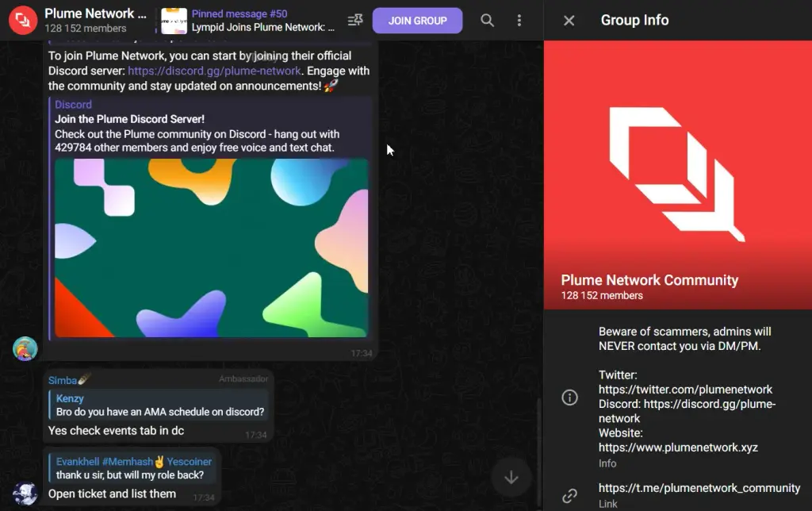Jump to Kenzy's quoted AMA message
Screen dimensions: 812x511
pos(159,405)
